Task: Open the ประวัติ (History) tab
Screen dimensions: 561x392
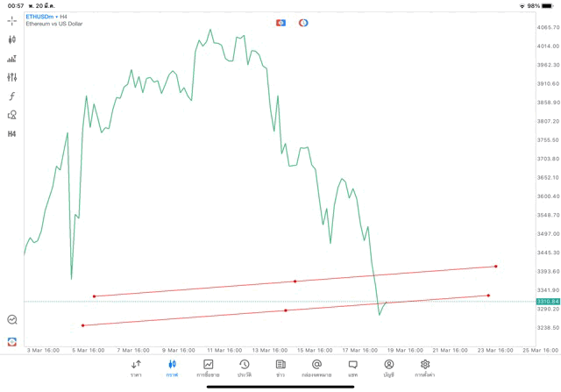Action: 245,367
